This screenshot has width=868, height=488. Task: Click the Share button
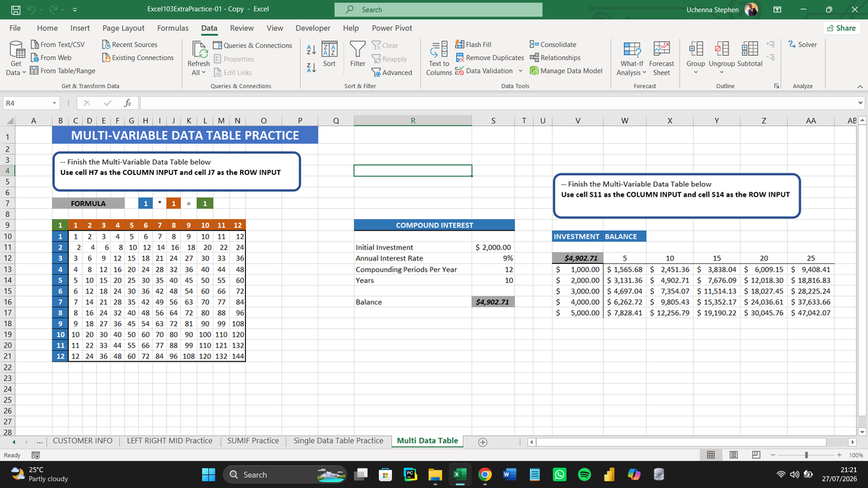point(841,28)
